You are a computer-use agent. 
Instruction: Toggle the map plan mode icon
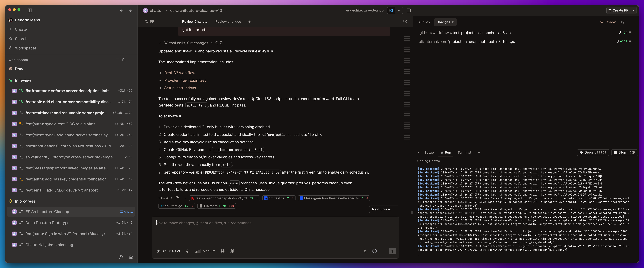coord(232,251)
